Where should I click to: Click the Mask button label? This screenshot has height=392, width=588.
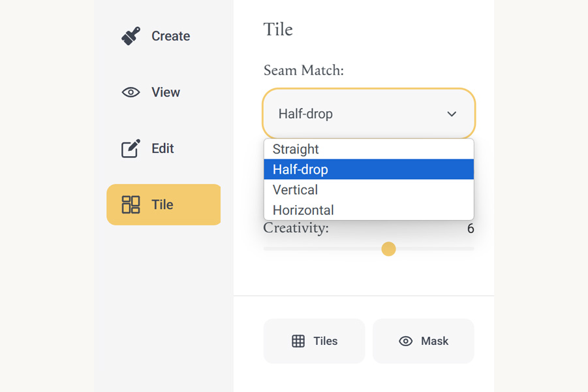(x=435, y=341)
